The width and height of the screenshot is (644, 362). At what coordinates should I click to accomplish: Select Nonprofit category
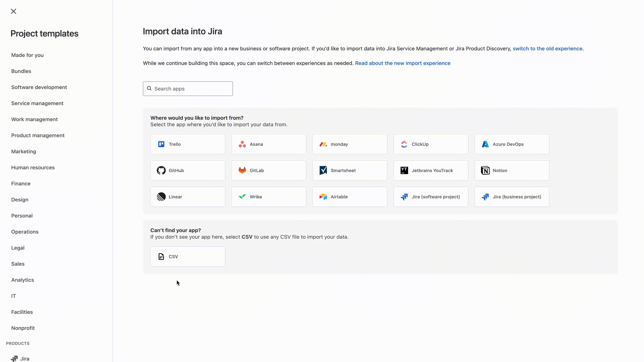tap(23, 328)
